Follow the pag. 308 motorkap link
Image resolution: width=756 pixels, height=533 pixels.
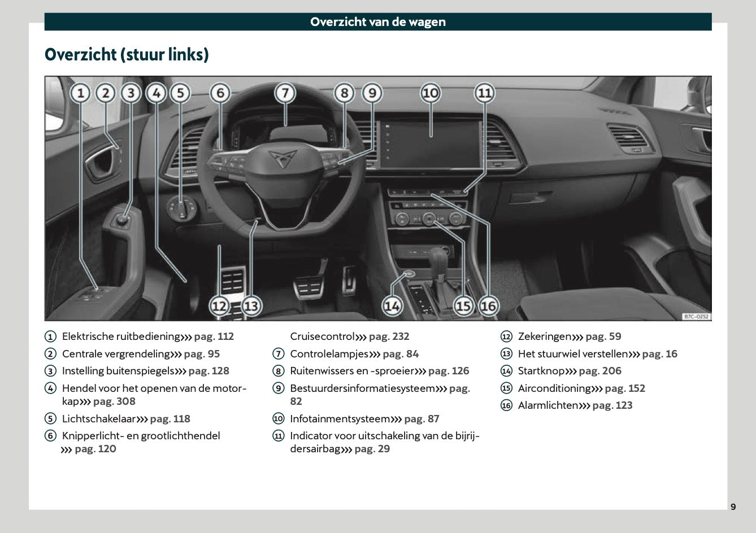point(114,401)
